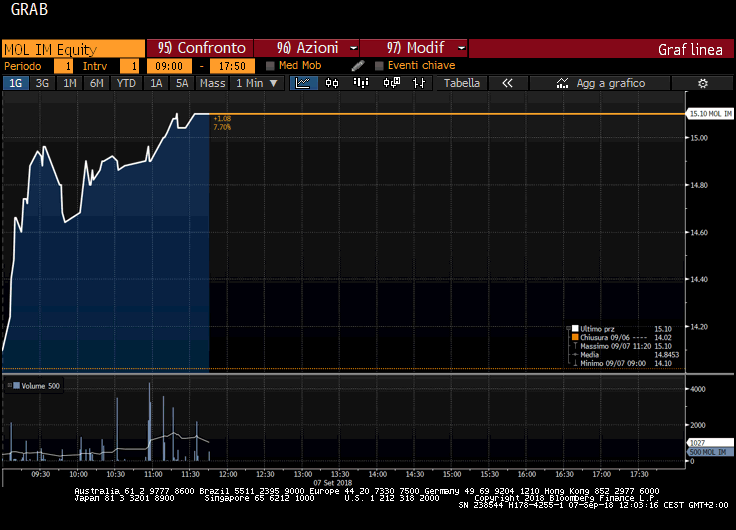Click the pencil edit icon
The height and width of the screenshot is (530, 736).
coord(358,66)
